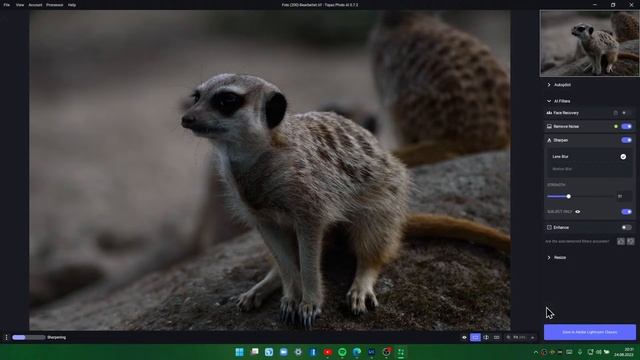The width and height of the screenshot is (640, 360).
Task: Click thumbs down for auto-detected filters
Action: tap(631, 242)
